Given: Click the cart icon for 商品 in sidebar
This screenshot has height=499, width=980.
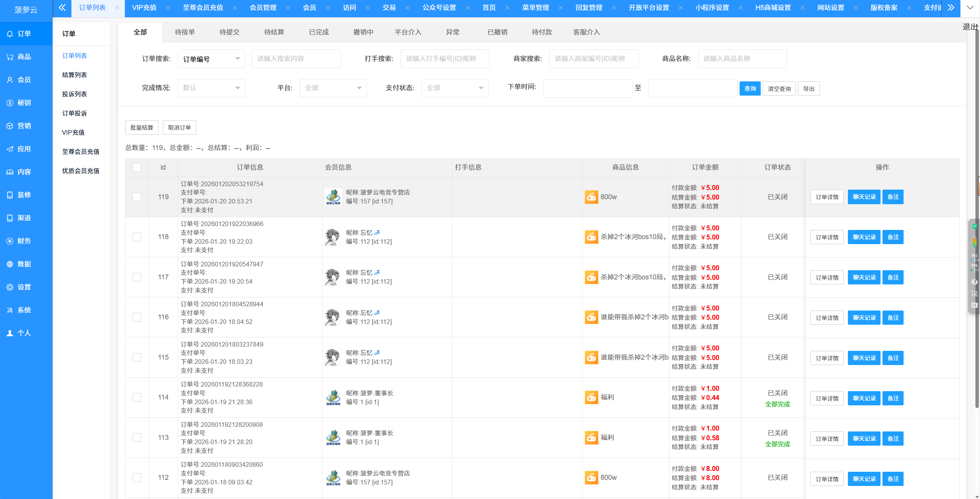Looking at the screenshot, I should [x=10, y=57].
